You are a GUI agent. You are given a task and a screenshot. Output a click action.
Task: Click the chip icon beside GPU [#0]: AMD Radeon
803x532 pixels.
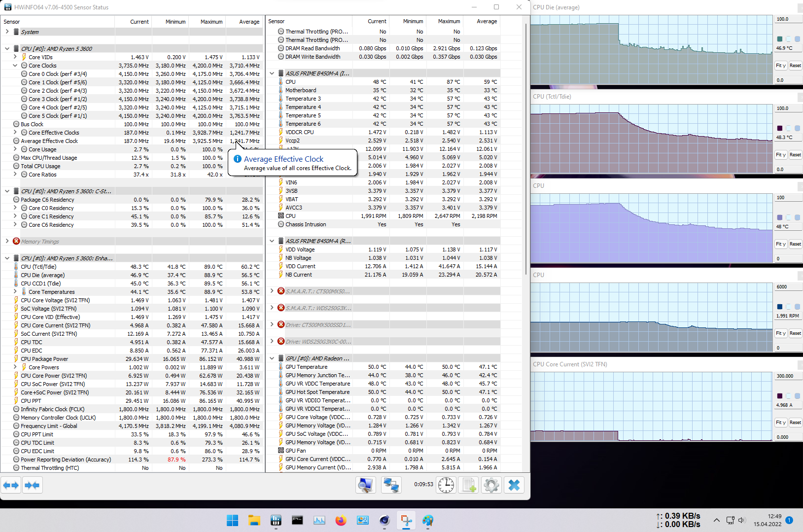(x=281, y=358)
